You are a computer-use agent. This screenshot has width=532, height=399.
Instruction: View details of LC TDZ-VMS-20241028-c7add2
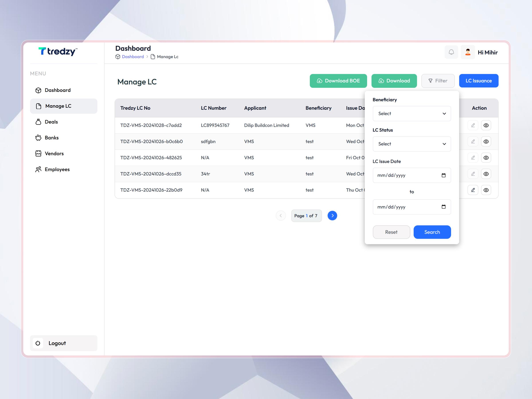(x=486, y=125)
